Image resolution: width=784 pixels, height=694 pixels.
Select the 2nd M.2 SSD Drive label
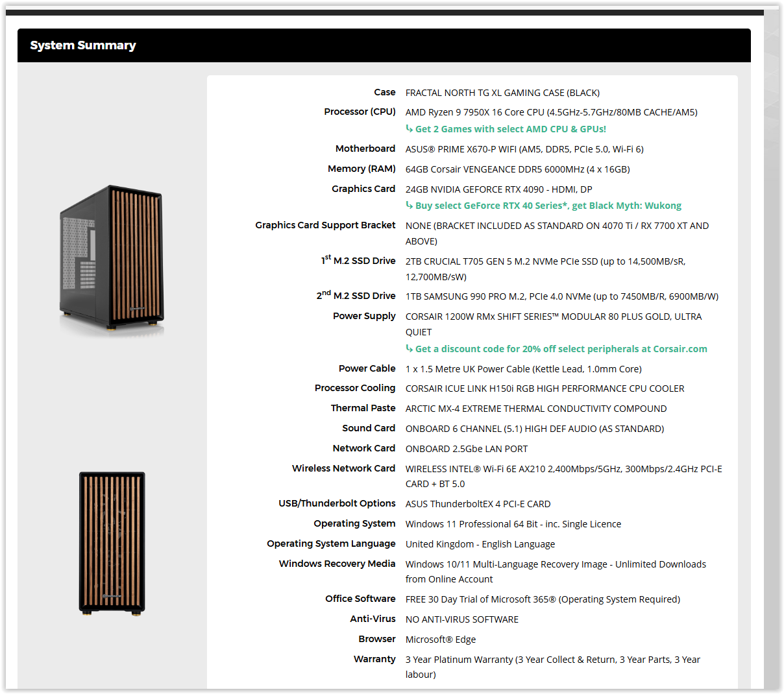pyautogui.click(x=356, y=295)
